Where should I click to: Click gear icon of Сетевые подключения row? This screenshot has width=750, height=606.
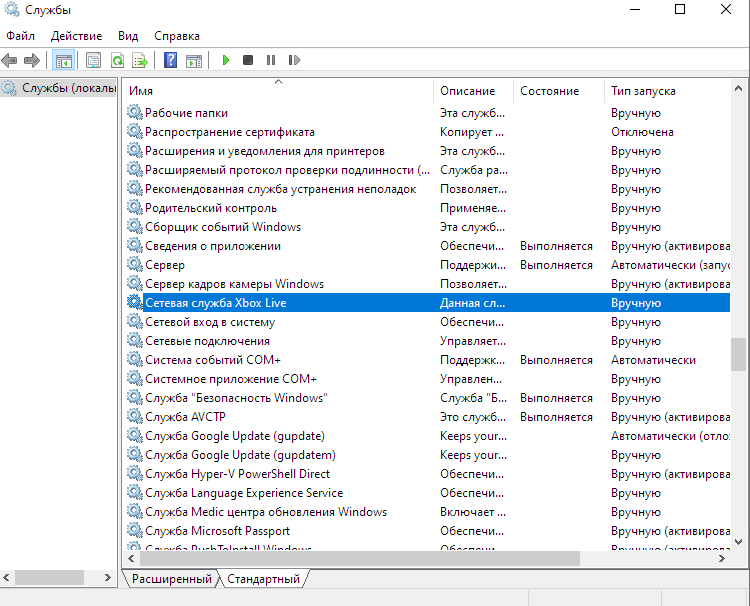[x=135, y=341]
